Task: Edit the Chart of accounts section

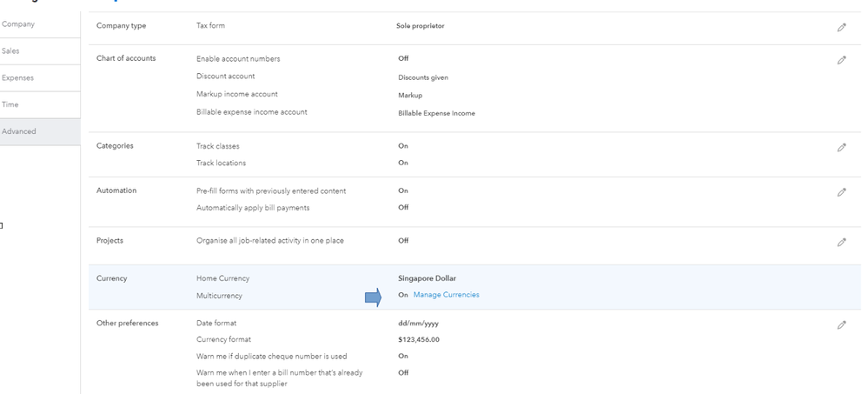Action: pyautogui.click(x=841, y=61)
